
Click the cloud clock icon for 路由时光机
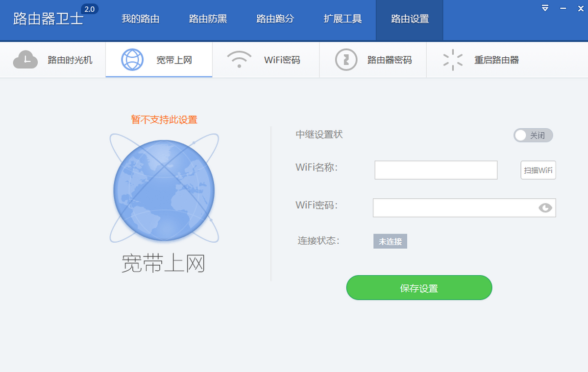point(25,60)
